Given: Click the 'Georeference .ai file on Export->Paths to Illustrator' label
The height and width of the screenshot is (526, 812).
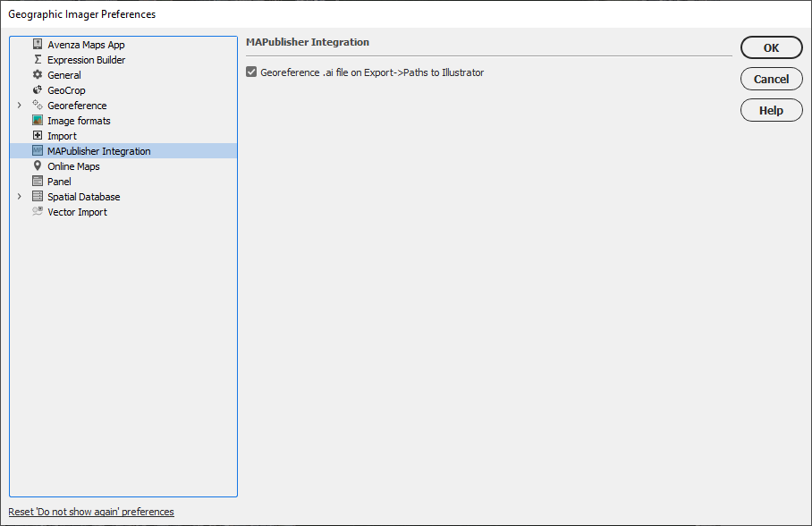Looking at the screenshot, I should [372, 72].
